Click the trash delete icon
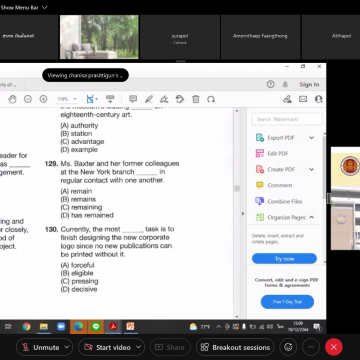Viewport: 360px width, 360px height. (196, 99)
